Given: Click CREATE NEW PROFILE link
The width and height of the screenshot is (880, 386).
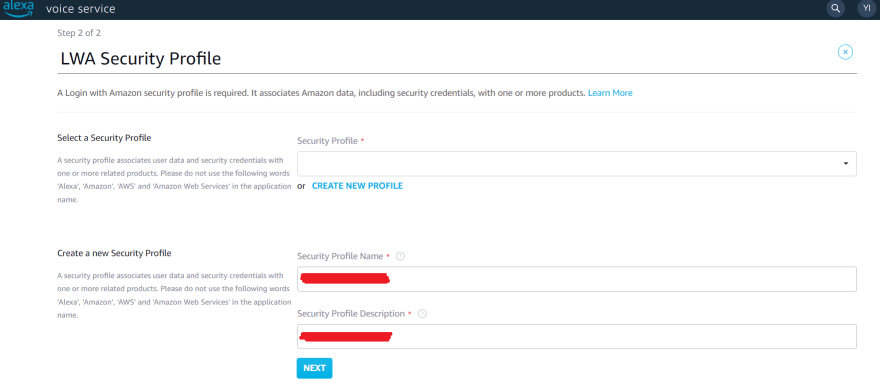Looking at the screenshot, I should (357, 186).
